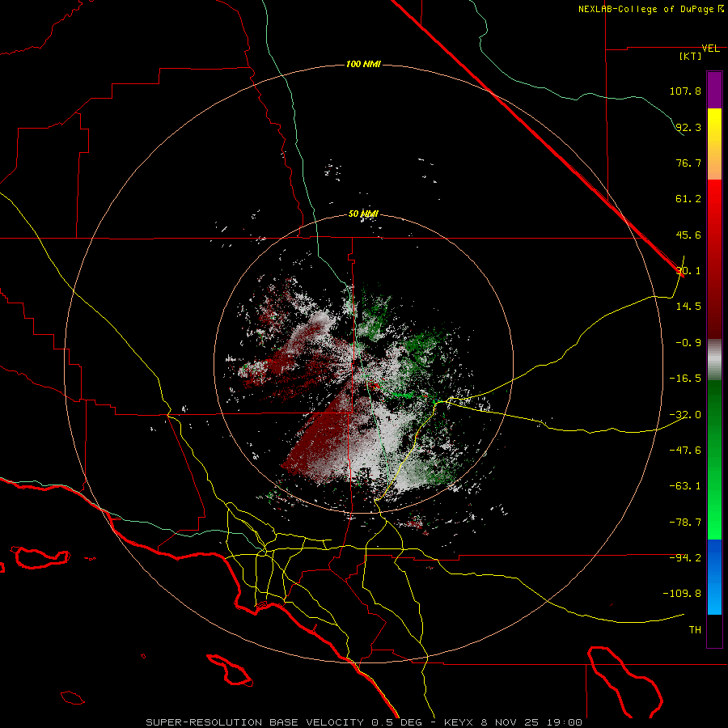Click the NEXLAB-College of DuPage credit text
Viewport: 728px width, 728px height.
pos(651,9)
